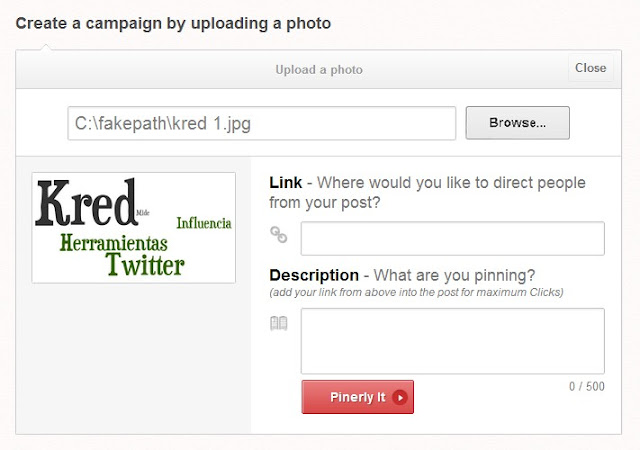The width and height of the screenshot is (640, 450).
Task: Focus the Link URL input field
Action: pyautogui.click(x=453, y=238)
